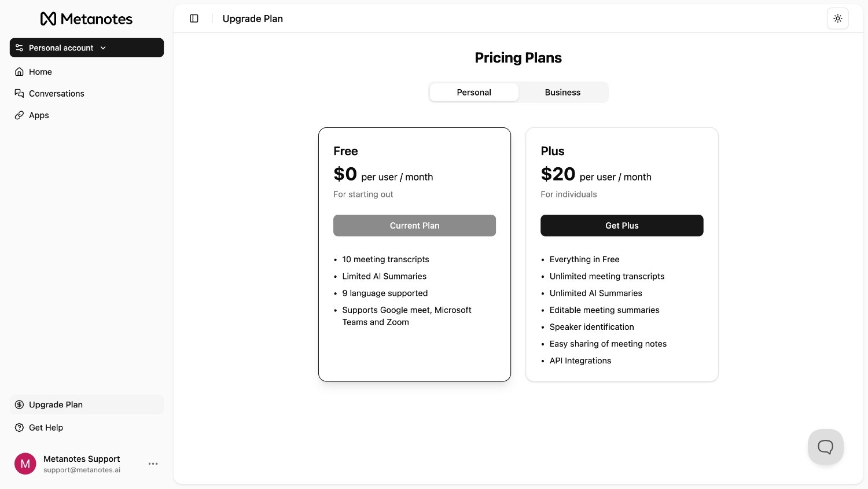Click the Get Help question icon

tap(19, 428)
